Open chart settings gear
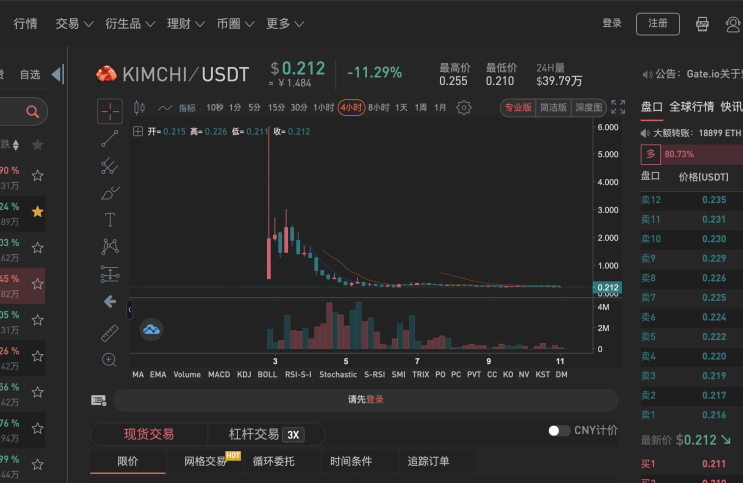 (x=463, y=108)
